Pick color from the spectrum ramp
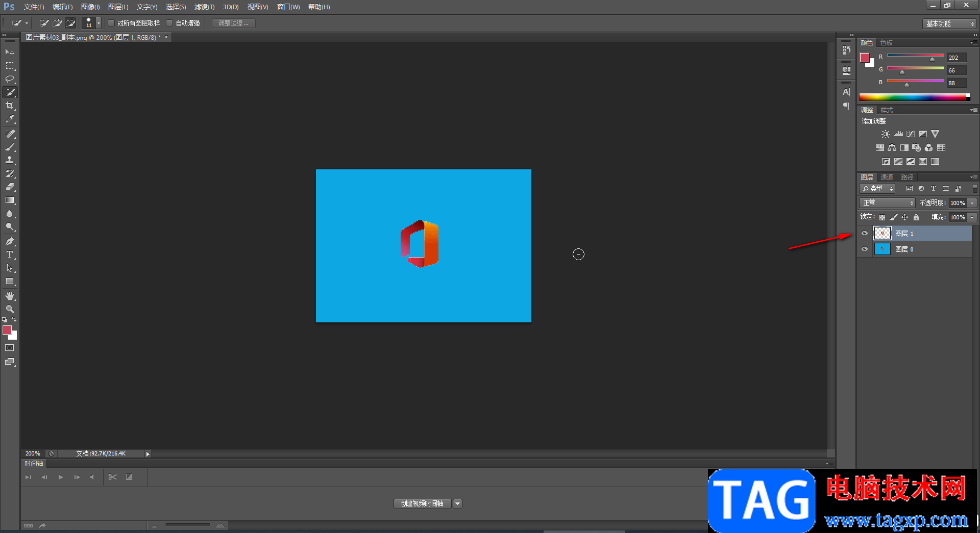This screenshot has height=533, width=980. pyautogui.click(x=915, y=97)
